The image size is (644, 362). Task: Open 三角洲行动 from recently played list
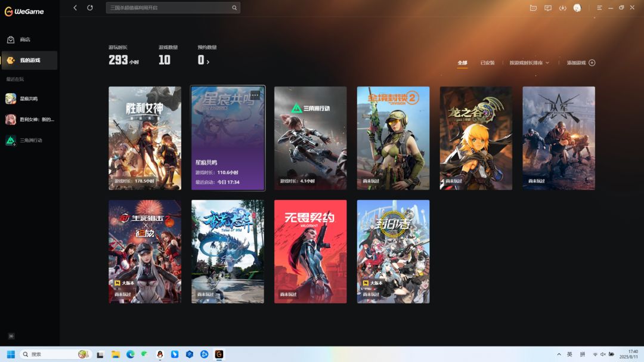30,140
